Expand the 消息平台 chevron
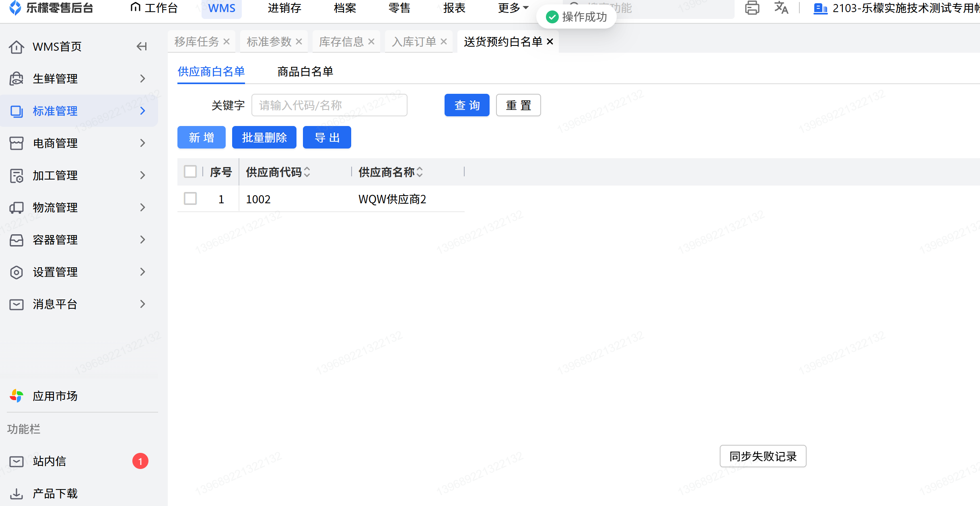 [143, 304]
